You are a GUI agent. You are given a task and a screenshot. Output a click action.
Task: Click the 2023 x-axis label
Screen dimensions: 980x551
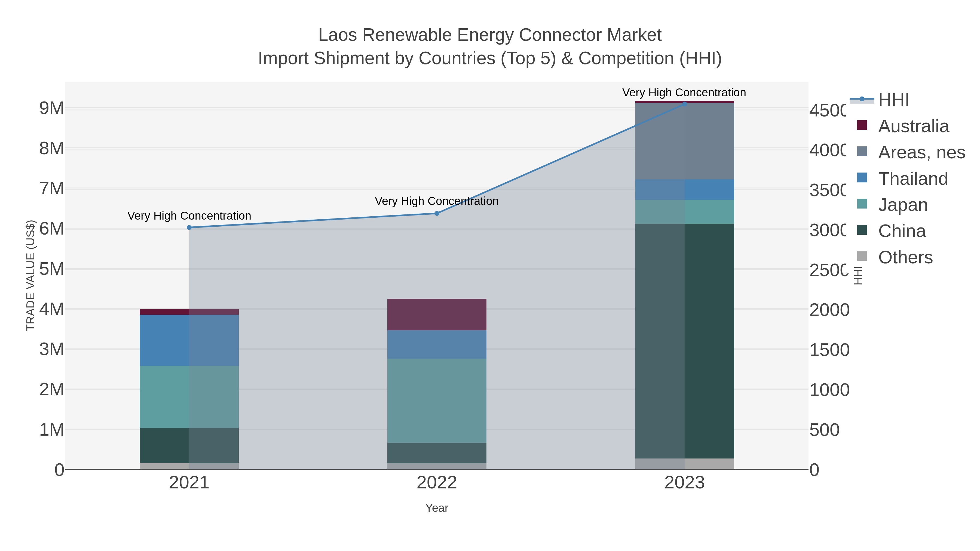pos(684,482)
